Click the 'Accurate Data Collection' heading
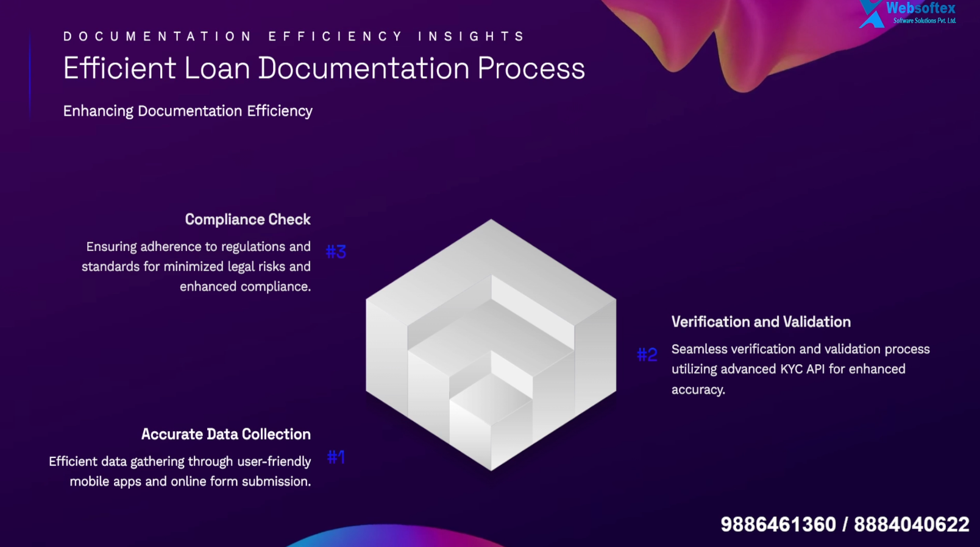Image resolution: width=980 pixels, height=547 pixels. (x=225, y=434)
